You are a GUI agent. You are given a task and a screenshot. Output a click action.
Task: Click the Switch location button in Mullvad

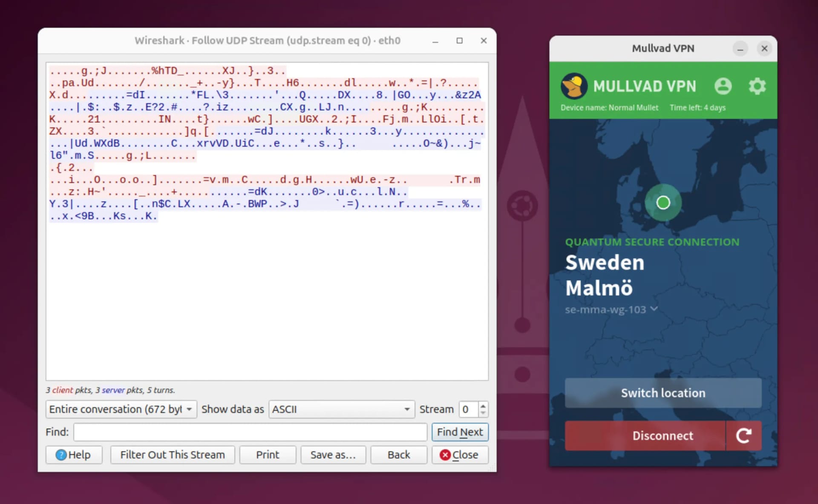click(662, 393)
